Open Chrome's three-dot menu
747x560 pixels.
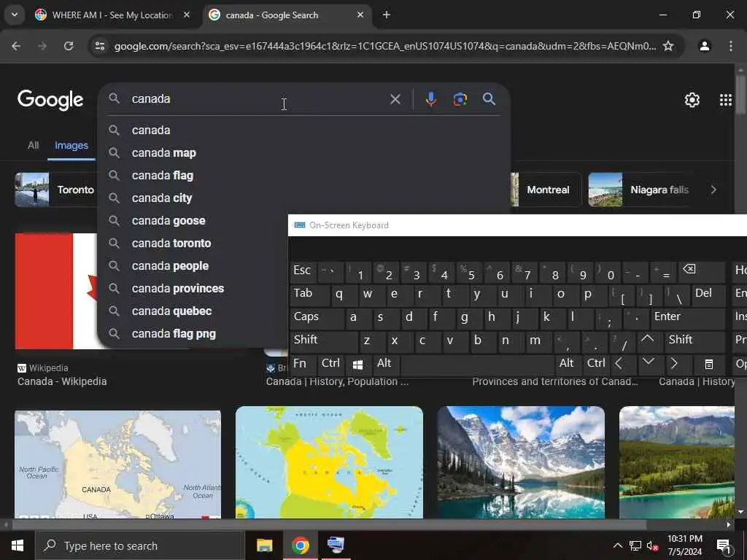coord(731,46)
